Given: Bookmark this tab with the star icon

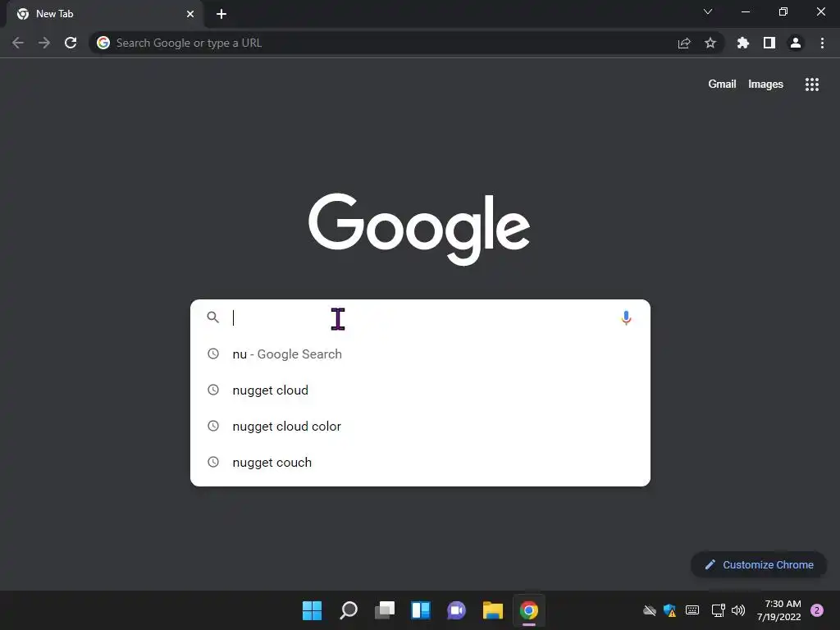Looking at the screenshot, I should coord(710,43).
